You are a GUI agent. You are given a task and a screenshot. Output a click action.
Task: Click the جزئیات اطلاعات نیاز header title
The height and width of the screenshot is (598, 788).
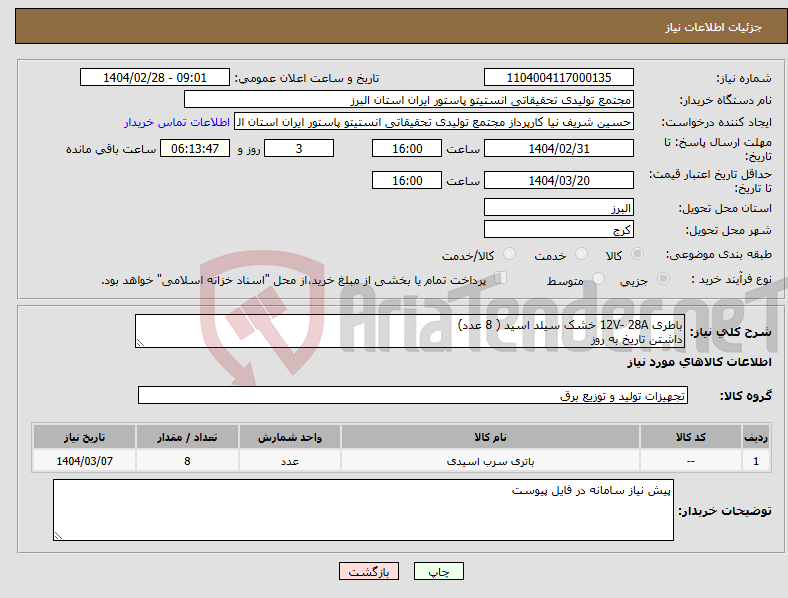(x=713, y=27)
